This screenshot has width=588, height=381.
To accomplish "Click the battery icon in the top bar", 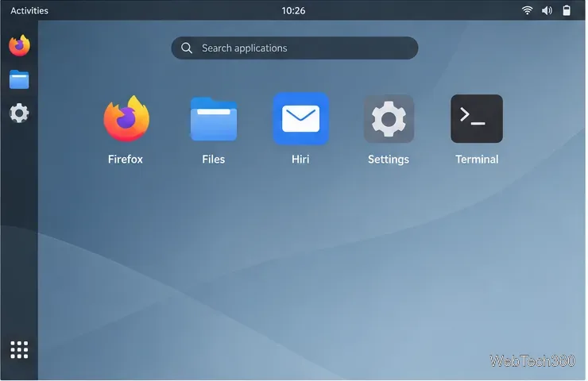I will pos(567,10).
